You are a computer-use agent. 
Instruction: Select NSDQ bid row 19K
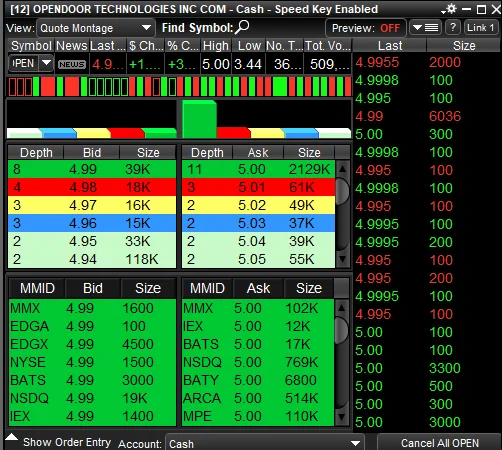click(x=92, y=398)
